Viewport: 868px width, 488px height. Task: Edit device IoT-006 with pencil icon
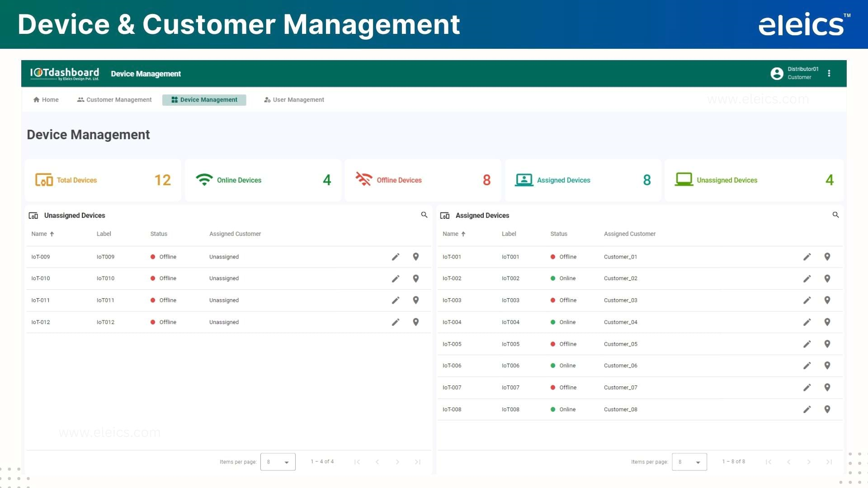point(807,366)
